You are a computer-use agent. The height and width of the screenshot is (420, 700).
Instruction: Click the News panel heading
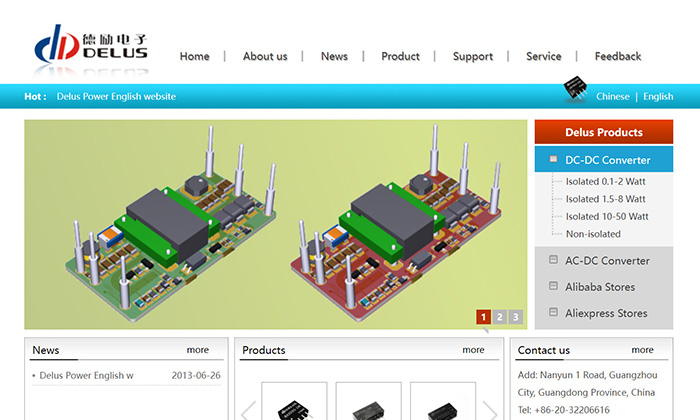pos(46,350)
